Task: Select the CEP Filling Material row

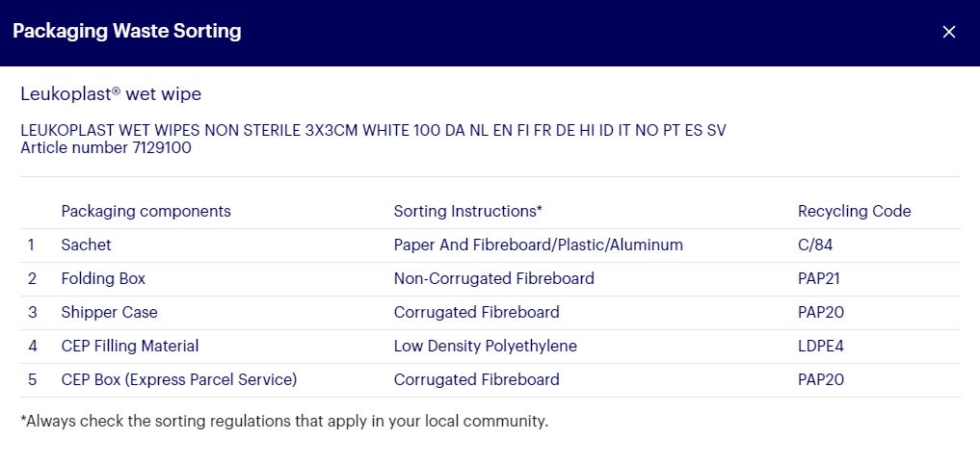Action: [x=490, y=347]
